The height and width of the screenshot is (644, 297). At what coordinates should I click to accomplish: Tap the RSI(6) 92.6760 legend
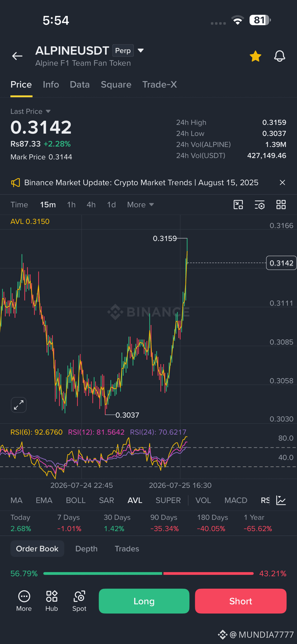point(37,432)
